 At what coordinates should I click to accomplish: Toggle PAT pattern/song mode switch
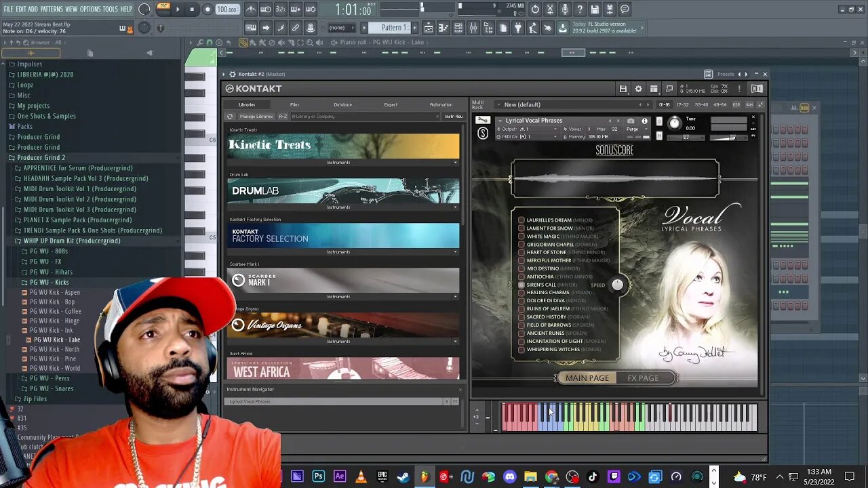[163, 9]
